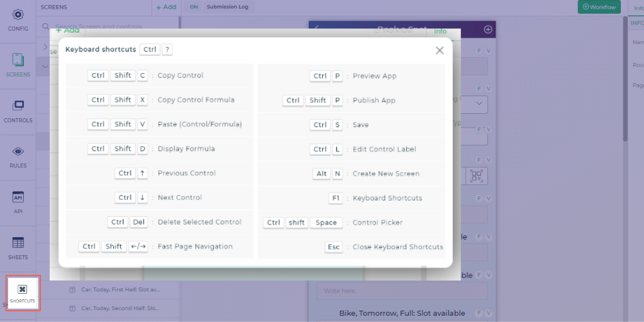Toggle the V badge on Bike, Tomorrow row
The image size is (644, 322).
[488, 313]
